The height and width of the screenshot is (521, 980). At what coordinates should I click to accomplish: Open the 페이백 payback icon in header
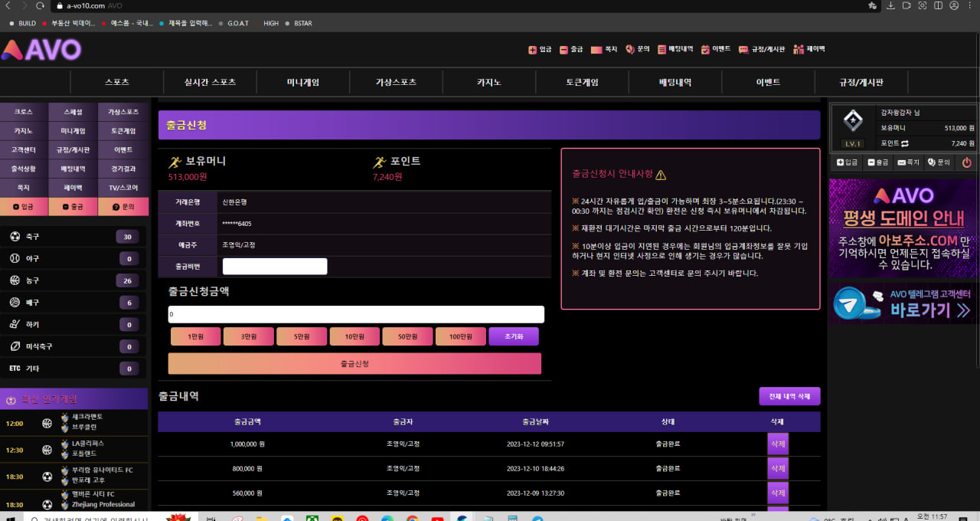click(x=799, y=49)
